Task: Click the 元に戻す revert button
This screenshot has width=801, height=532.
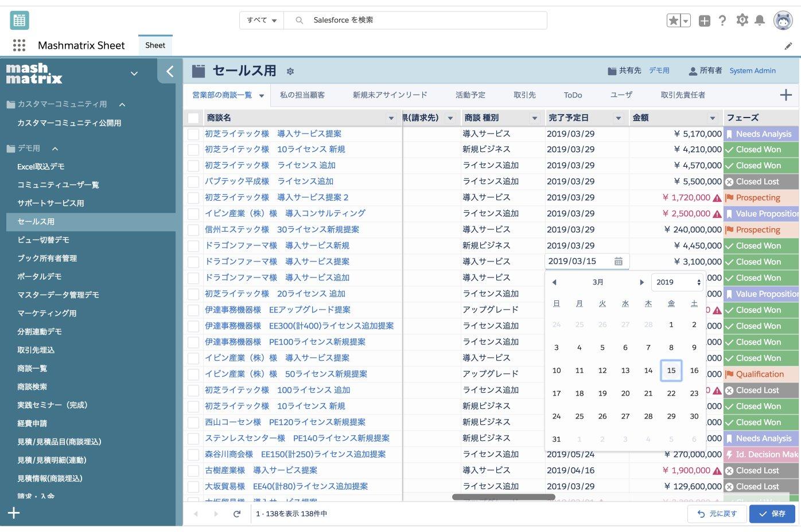Action: coord(718,514)
